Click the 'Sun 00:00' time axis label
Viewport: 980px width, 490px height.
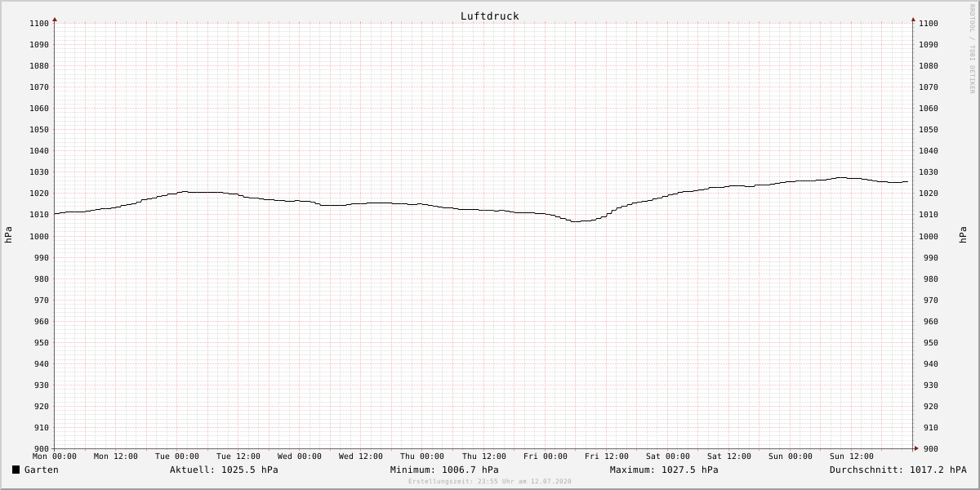(x=791, y=457)
